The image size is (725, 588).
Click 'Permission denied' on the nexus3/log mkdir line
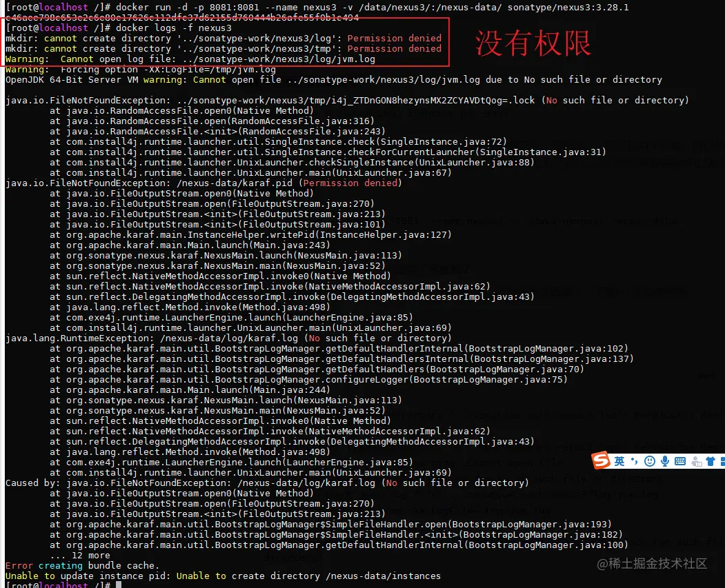(x=395, y=38)
